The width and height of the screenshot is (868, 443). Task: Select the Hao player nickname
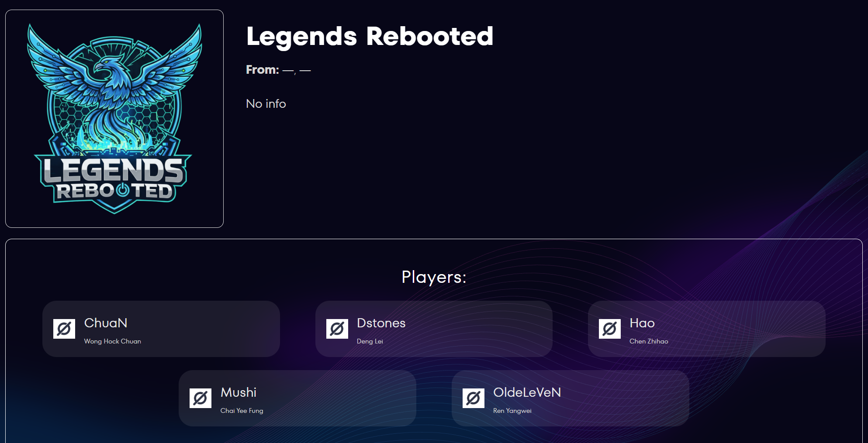coord(642,323)
